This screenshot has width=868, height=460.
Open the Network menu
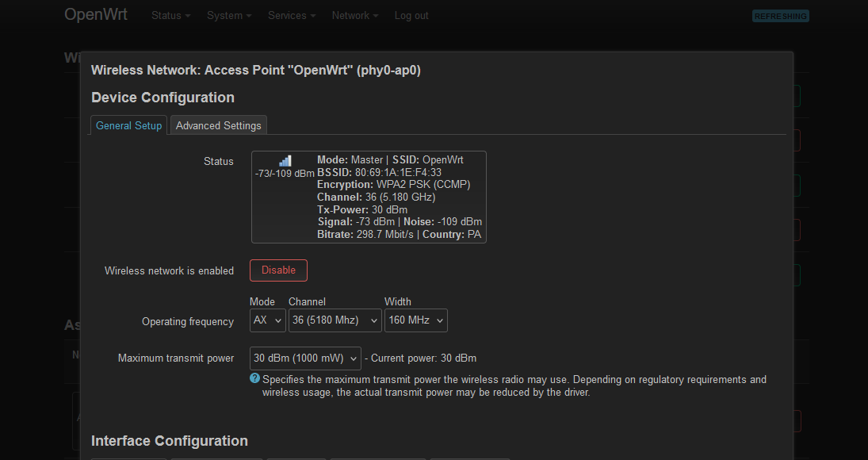tap(355, 16)
